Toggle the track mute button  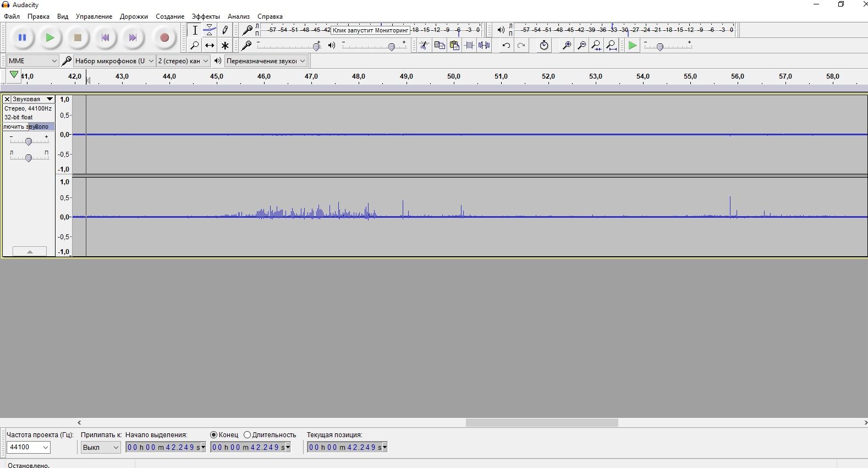[x=16, y=126]
